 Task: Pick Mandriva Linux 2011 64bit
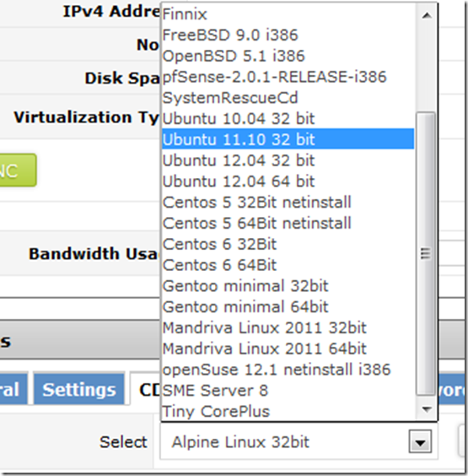(x=288, y=349)
